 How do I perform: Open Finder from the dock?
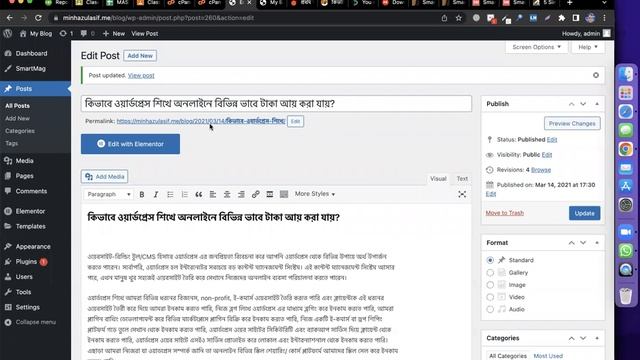(626, 74)
